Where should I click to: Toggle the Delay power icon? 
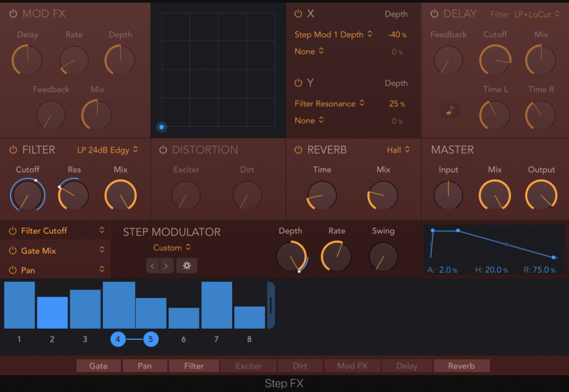click(434, 14)
